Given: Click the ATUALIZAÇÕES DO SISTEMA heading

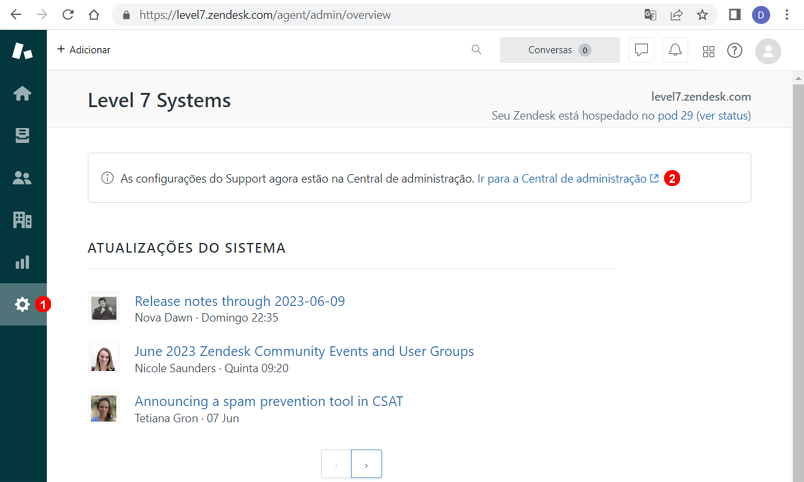Looking at the screenshot, I should coord(187,248).
